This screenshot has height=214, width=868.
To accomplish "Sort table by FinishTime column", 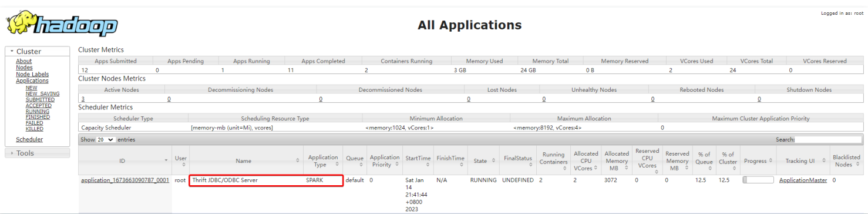I will (x=450, y=160).
